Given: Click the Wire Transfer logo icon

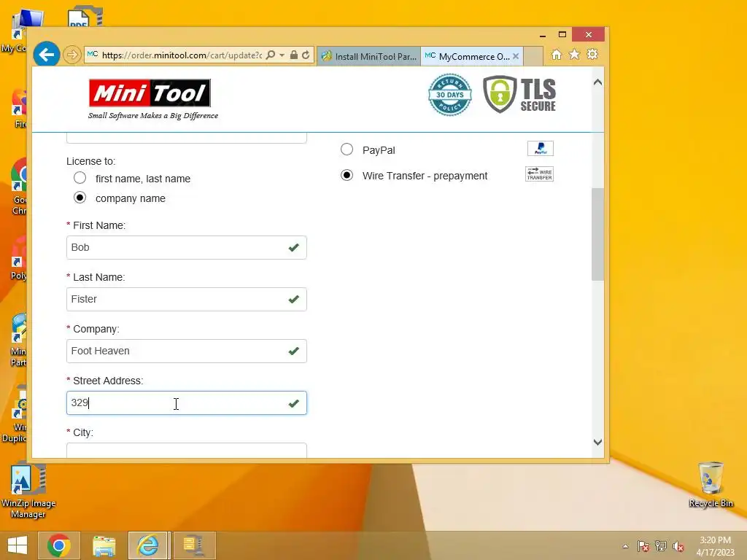Looking at the screenshot, I should pos(539,174).
